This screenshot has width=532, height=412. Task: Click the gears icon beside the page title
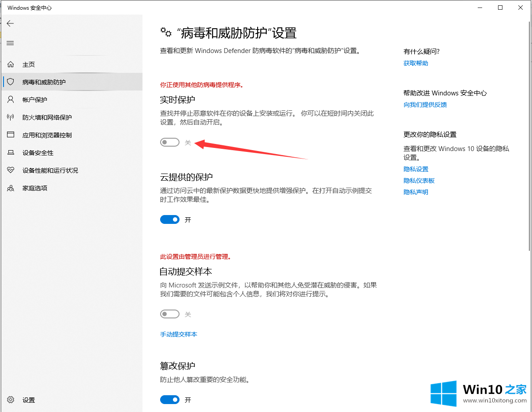166,32
